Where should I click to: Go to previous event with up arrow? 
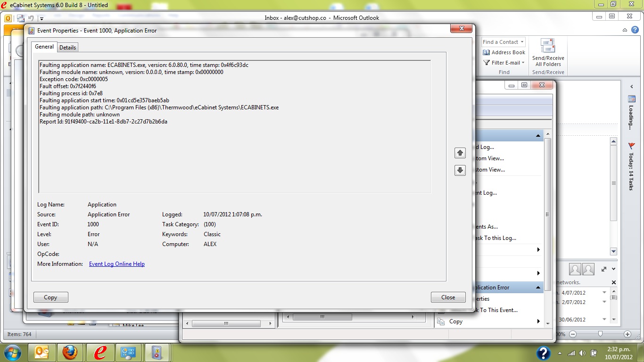tap(460, 153)
